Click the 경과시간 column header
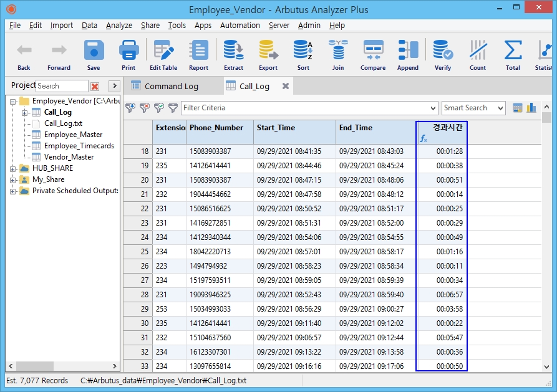The height and width of the screenshot is (392, 557). tap(442, 132)
